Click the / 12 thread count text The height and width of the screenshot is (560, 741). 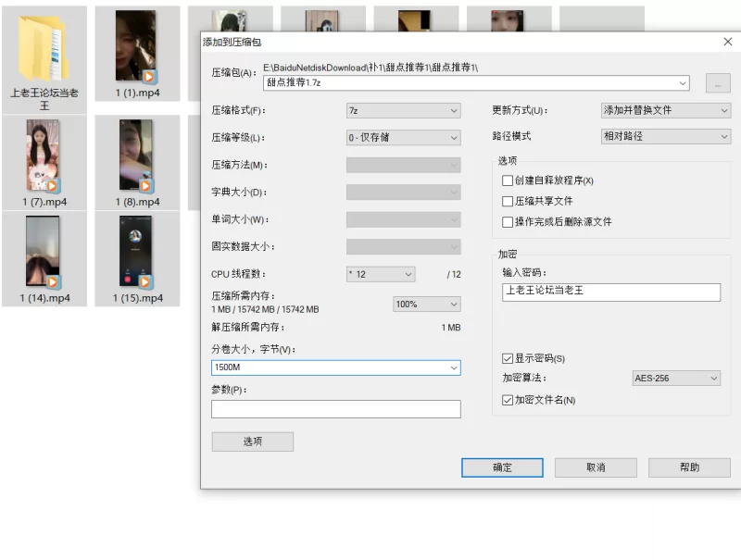[x=454, y=274]
